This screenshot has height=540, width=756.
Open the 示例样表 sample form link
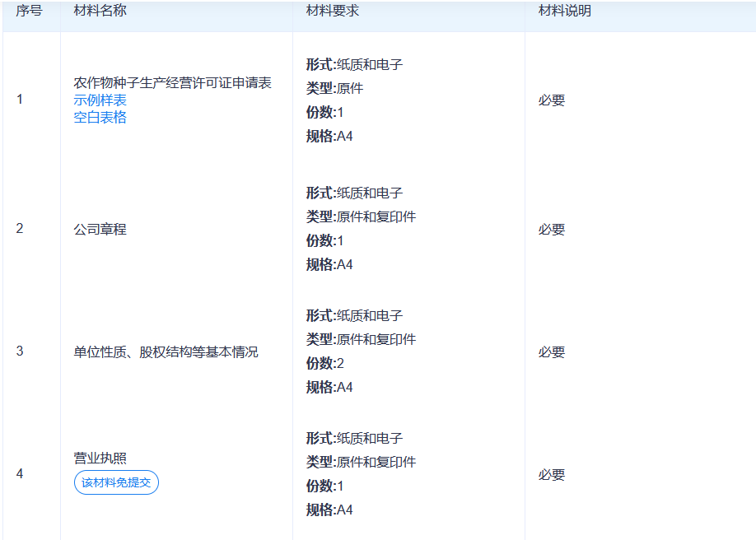[100, 100]
